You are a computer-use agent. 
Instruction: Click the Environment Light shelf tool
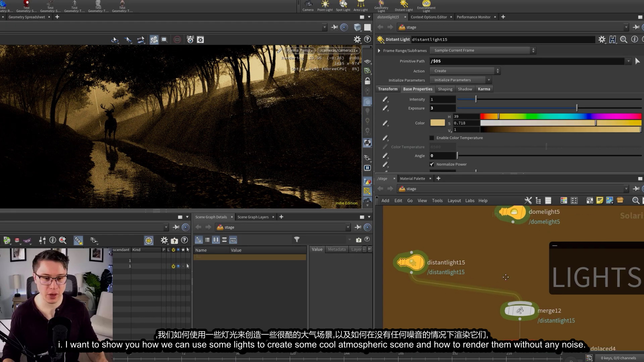[x=426, y=6]
